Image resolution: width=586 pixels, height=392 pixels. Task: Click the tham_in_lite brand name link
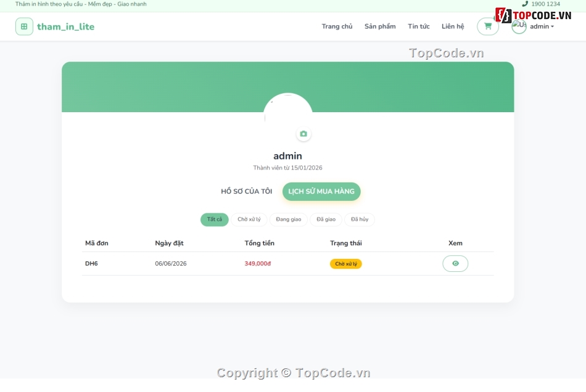66,27
